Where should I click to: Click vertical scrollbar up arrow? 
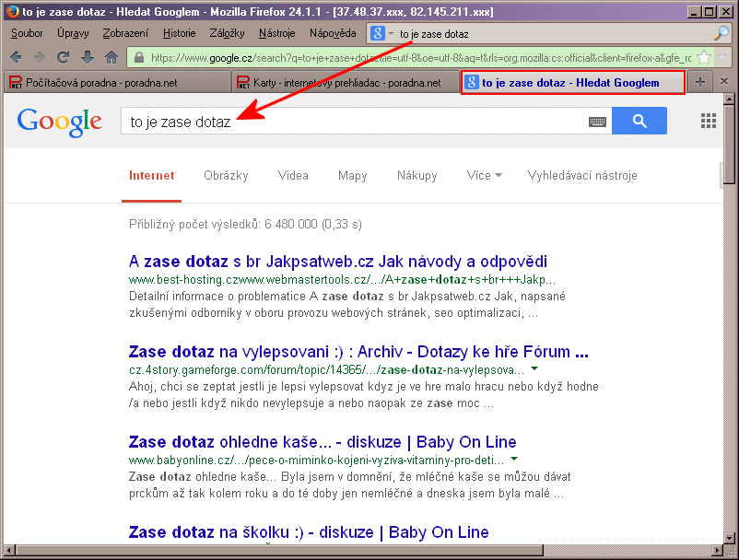[x=729, y=99]
